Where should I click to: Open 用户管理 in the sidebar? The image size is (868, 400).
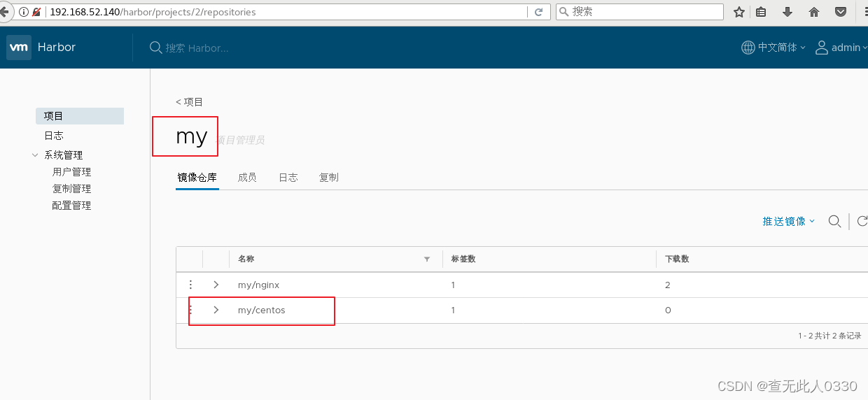tap(71, 172)
